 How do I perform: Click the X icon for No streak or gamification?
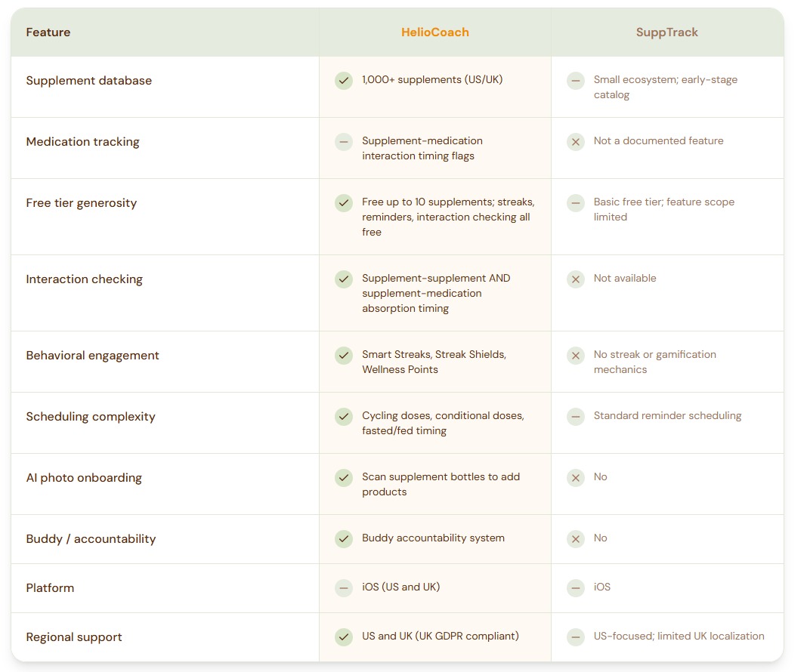click(x=576, y=356)
